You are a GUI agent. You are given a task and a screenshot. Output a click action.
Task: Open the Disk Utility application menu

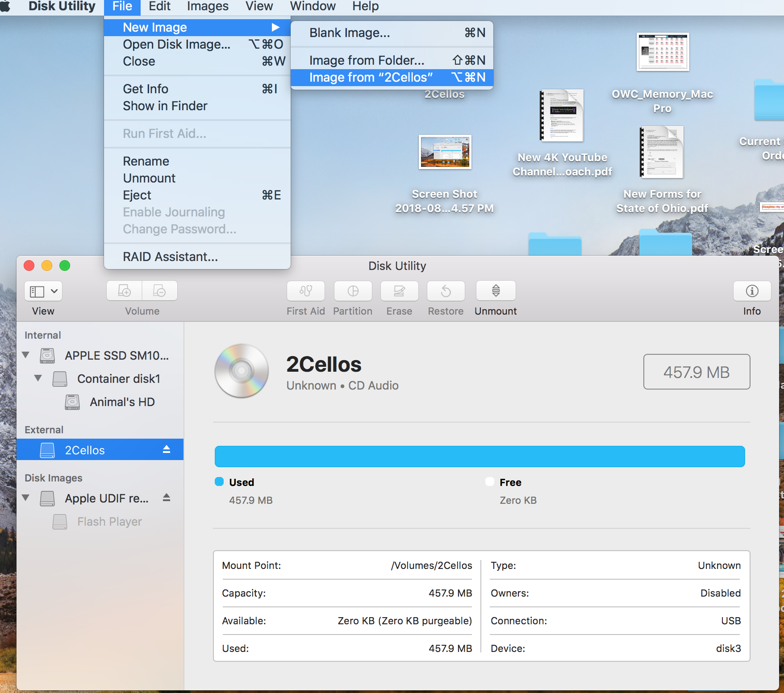[62, 7]
